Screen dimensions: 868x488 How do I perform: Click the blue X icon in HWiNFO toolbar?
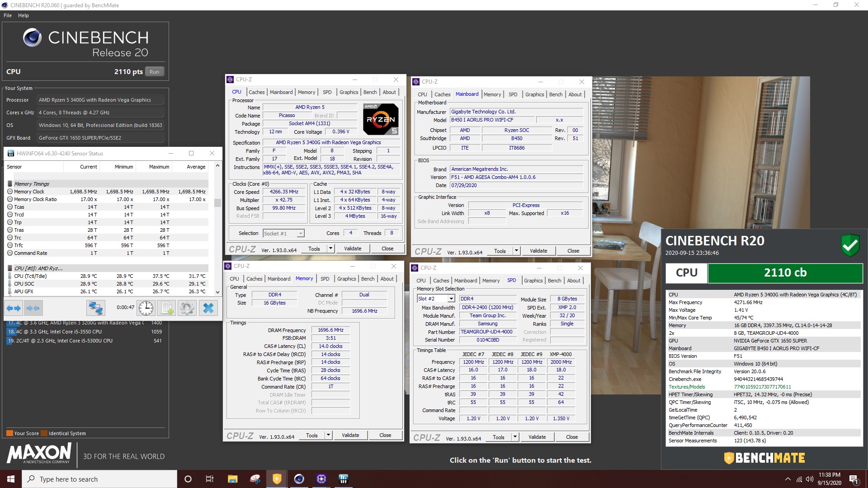click(208, 308)
